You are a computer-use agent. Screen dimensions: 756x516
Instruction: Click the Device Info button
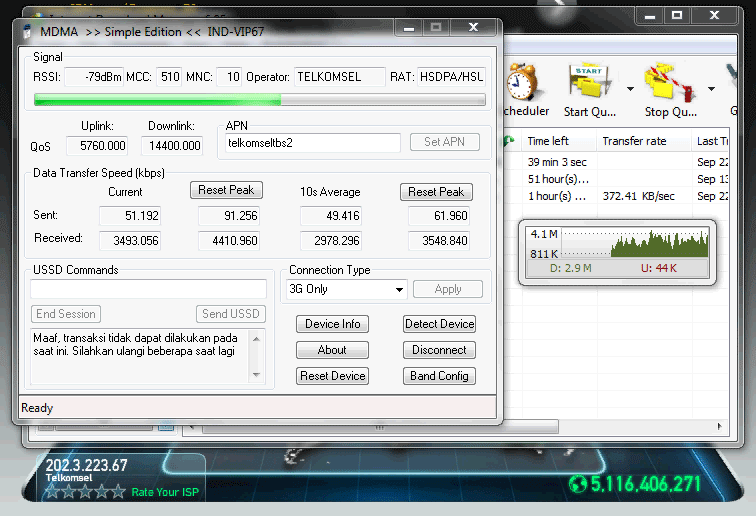(x=332, y=324)
